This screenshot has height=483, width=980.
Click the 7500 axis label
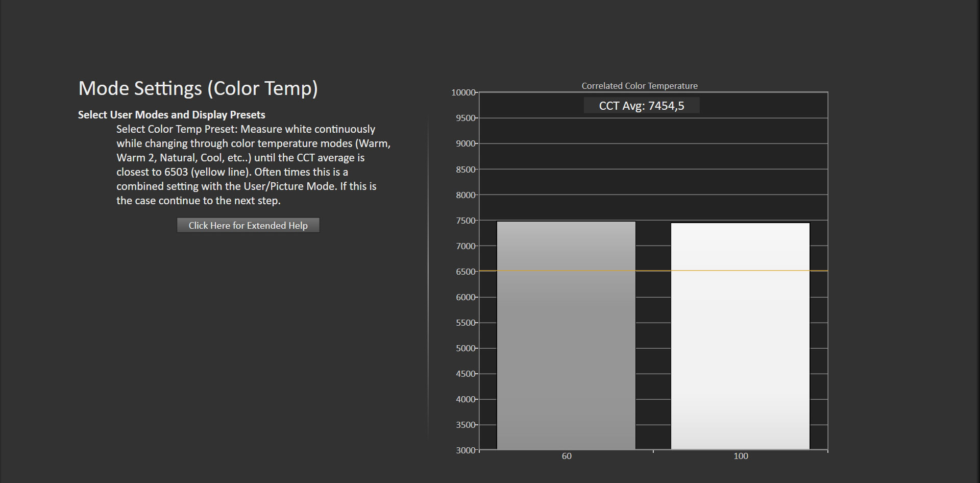[465, 221]
